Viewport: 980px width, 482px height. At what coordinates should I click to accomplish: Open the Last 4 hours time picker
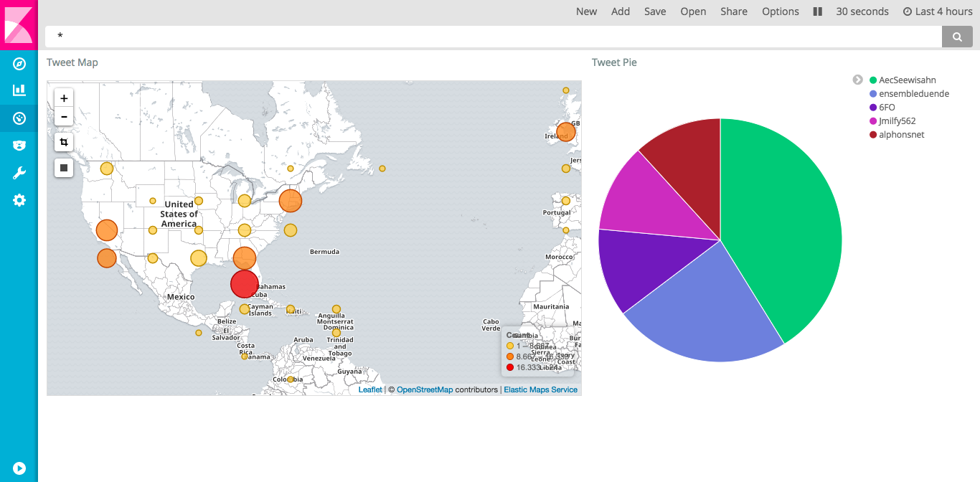938,11
